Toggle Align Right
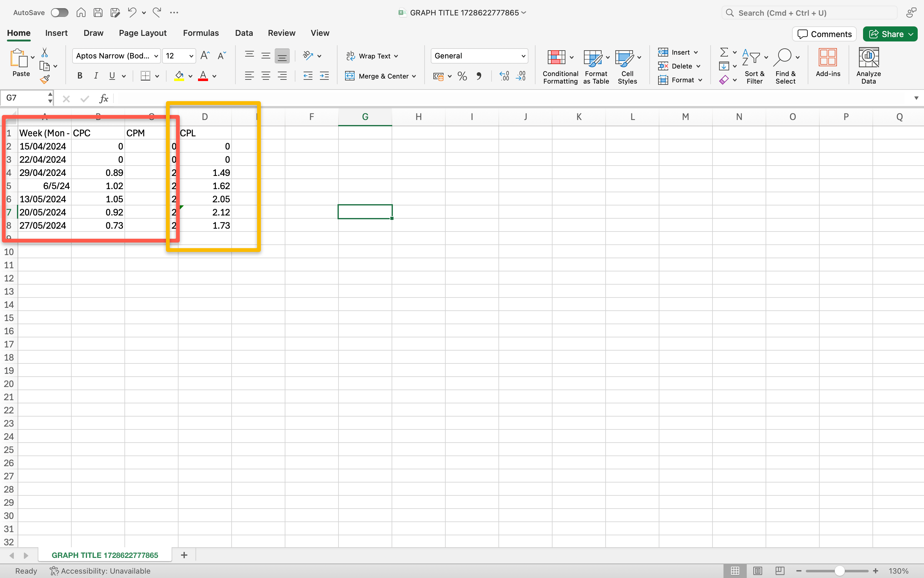The image size is (924, 578). 282,76
